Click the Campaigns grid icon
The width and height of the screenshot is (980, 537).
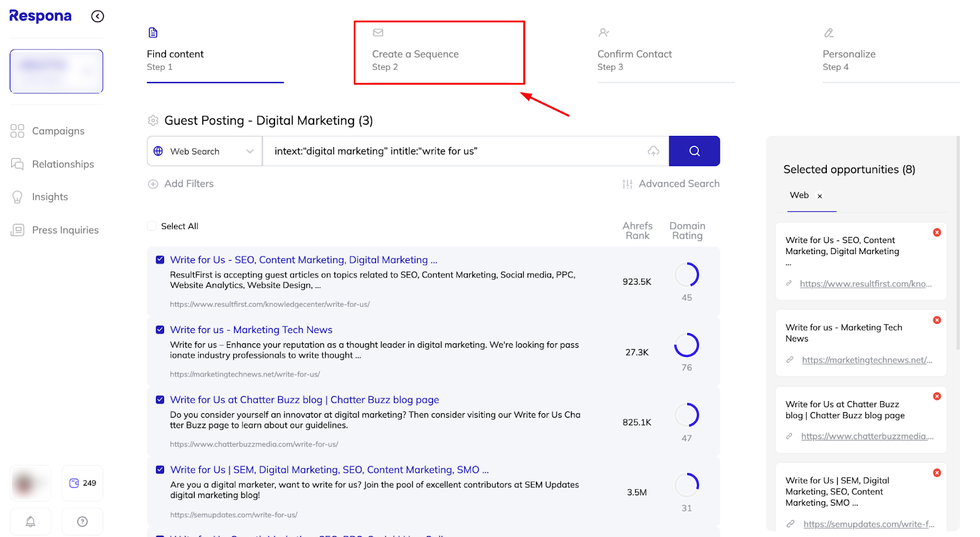[17, 131]
